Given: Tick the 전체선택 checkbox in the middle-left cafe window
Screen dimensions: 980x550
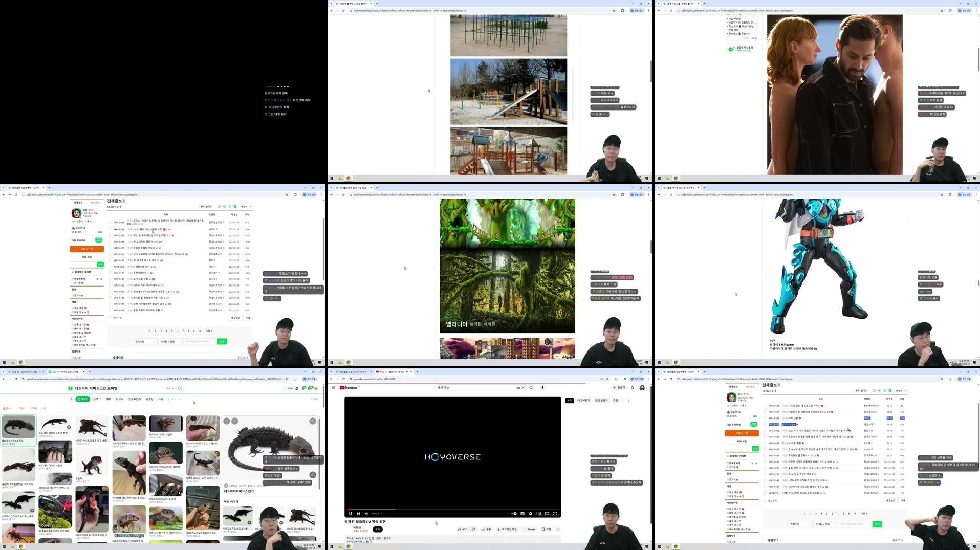Looking at the screenshot, I should tap(111, 318).
